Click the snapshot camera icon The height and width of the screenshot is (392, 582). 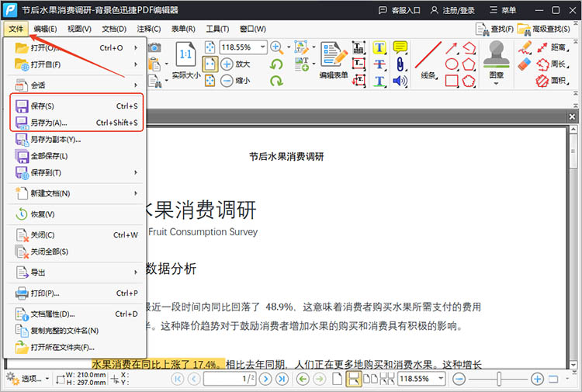154,47
